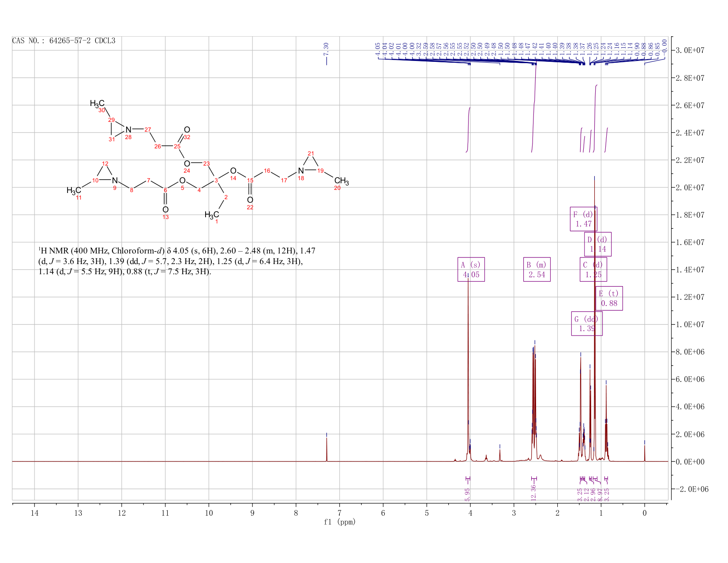The image size is (728, 563).
Task: Select the 7.30 peak label above the solvent peak
Action: coord(326,49)
